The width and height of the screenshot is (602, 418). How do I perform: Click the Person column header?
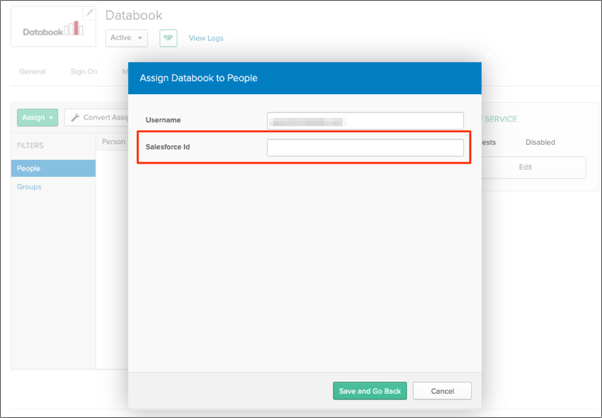point(112,142)
